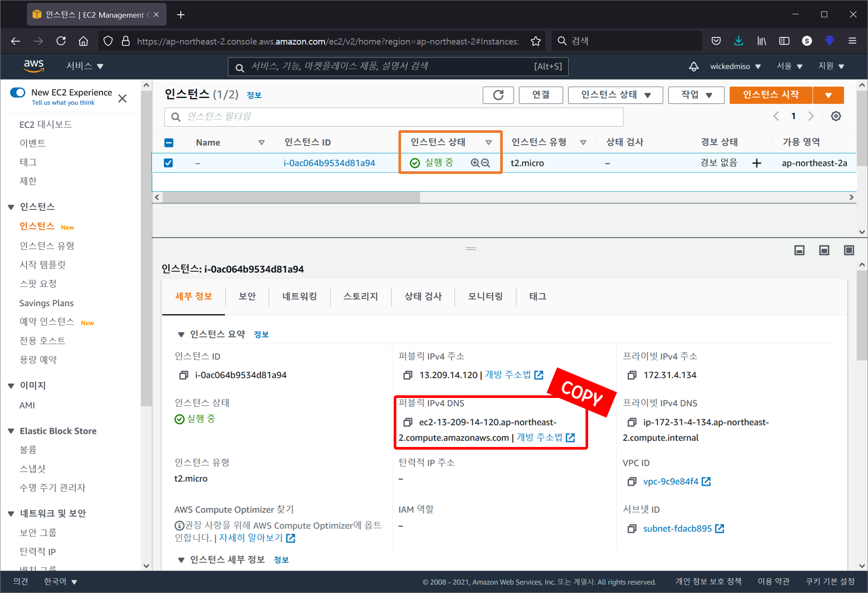Switch to the 스토리지 tab
This screenshot has width=868, height=593.
(x=360, y=296)
